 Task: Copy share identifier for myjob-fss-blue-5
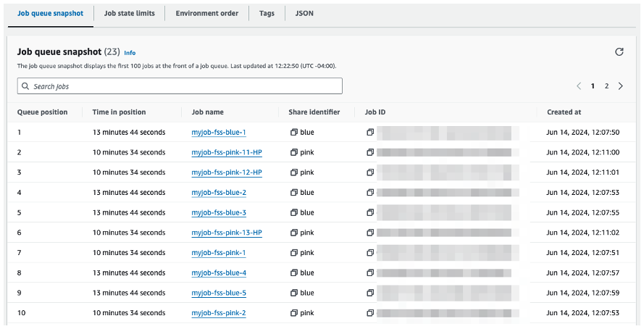click(293, 293)
